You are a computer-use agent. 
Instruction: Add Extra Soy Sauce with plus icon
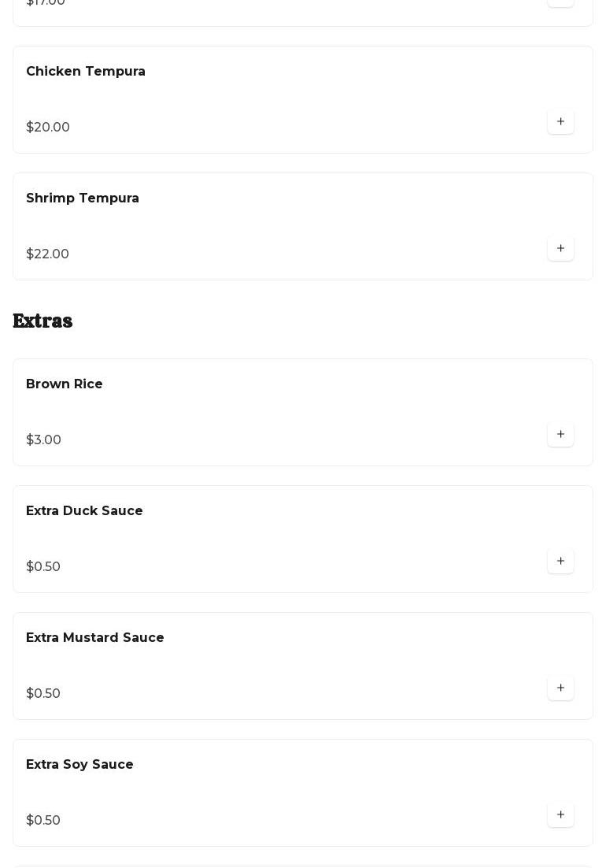click(x=560, y=815)
